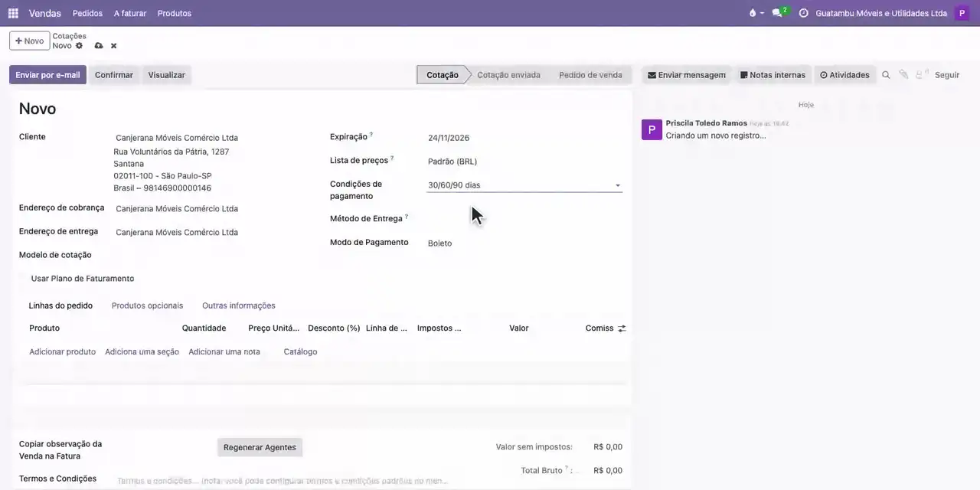980x490 pixels.
Task: Open the activities clock icon in top bar
Action: click(803, 13)
